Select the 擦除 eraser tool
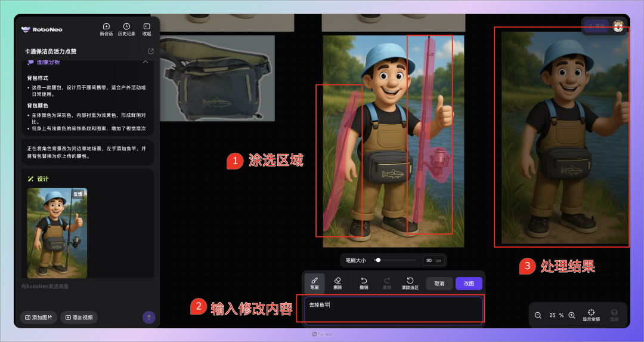The width and height of the screenshot is (644, 342). 338,283
